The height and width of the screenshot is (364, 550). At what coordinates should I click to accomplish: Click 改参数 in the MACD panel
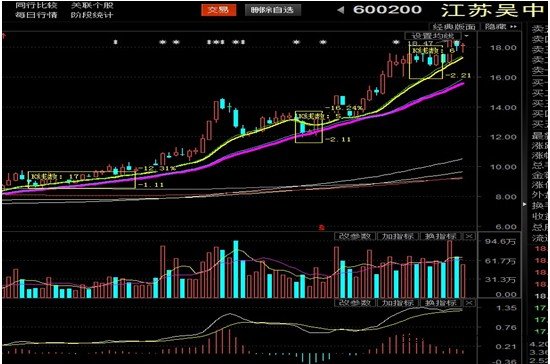355,303
